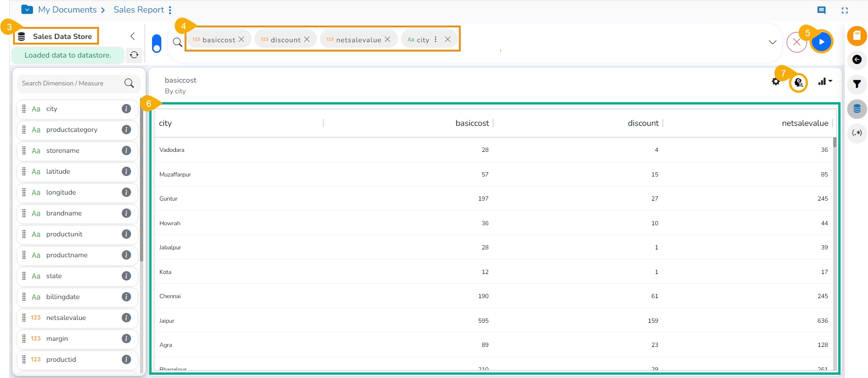Click the magnifier in dimension search box
This screenshot has height=378, width=868.
(129, 84)
